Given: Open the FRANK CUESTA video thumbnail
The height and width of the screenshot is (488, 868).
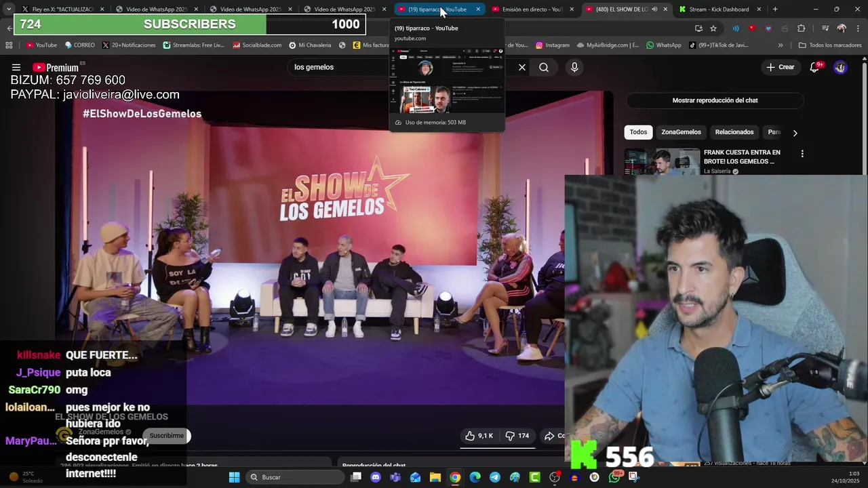Looking at the screenshot, I should pyautogui.click(x=662, y=161).
